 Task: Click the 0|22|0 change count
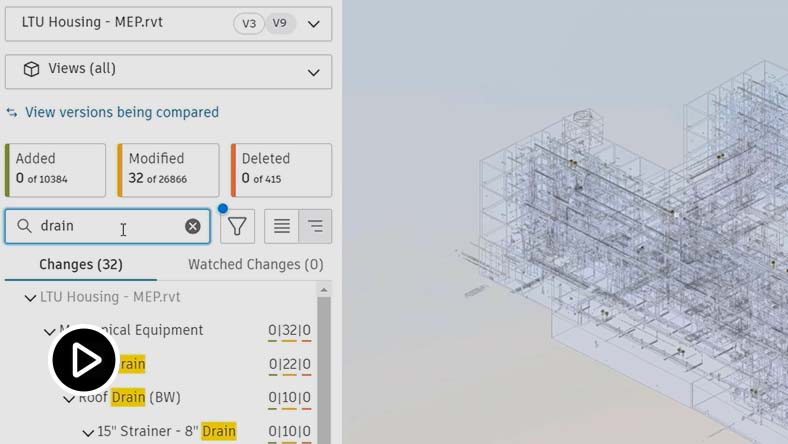click(x=289, y=364)
